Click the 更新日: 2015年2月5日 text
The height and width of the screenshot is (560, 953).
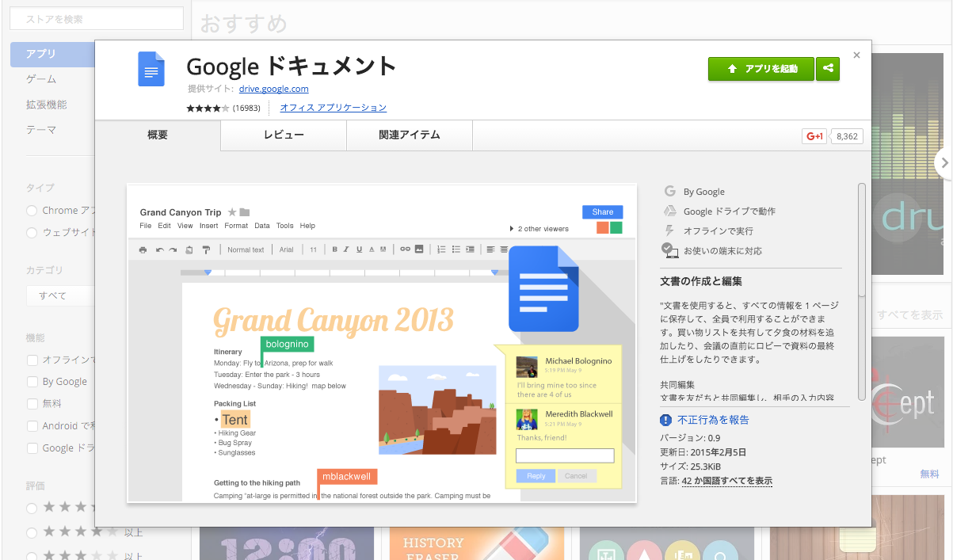[703, 452]
